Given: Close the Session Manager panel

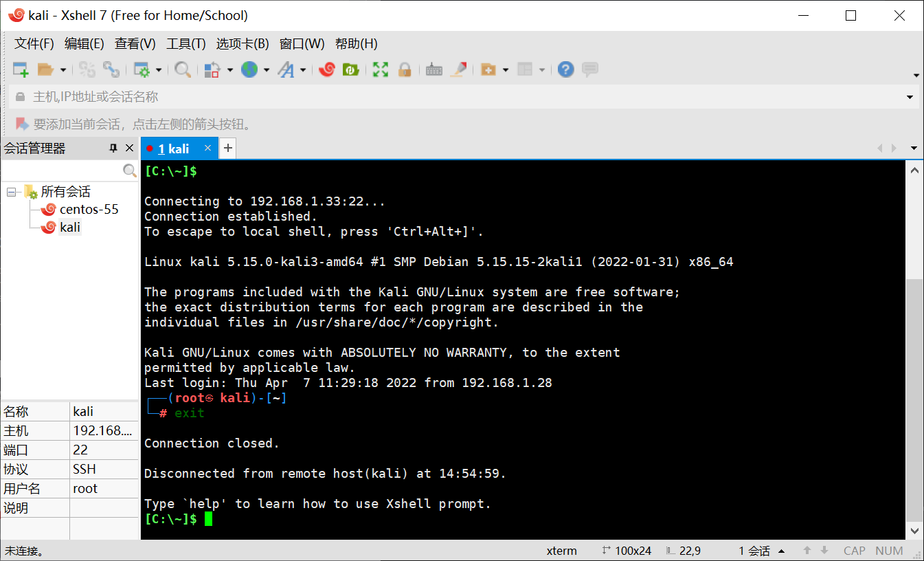Looking at the screenshot, I should [130, 148].
